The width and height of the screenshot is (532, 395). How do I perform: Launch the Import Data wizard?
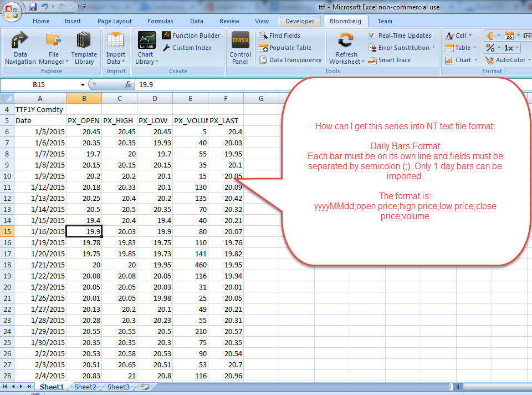(116, 48)
